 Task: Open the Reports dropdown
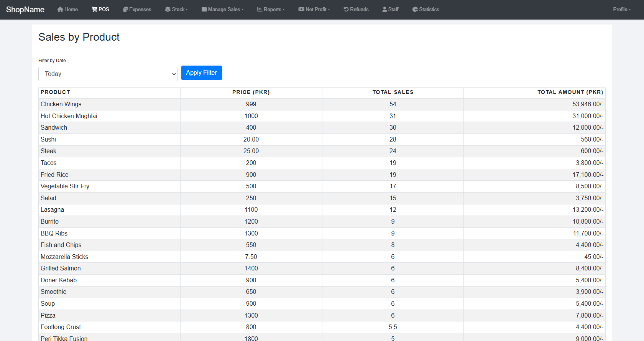tap(271, 9)
